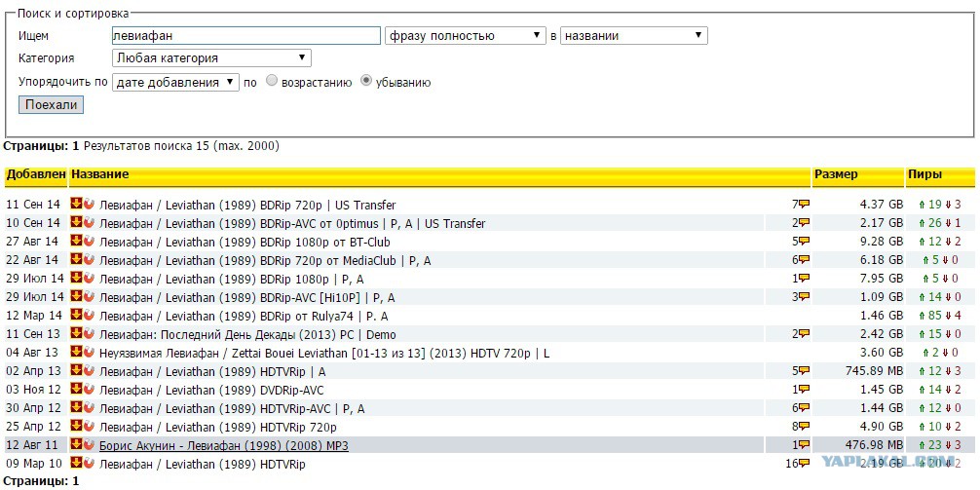Image resolution: width=980 pixels, height=490 pixels.
Task: Download torrent for BDRip 720p US Transfer (11 Сен 14)
Action: coord(76,204)
